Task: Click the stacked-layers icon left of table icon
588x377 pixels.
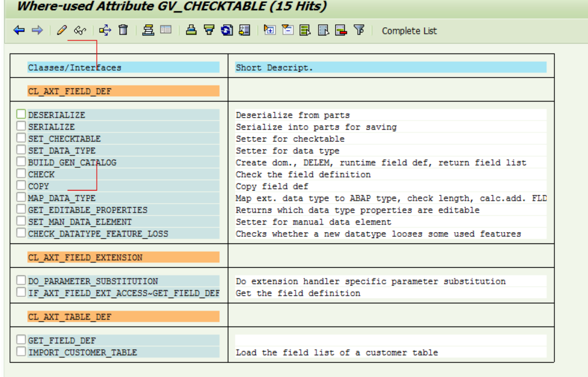Action: tap(148, 30)
